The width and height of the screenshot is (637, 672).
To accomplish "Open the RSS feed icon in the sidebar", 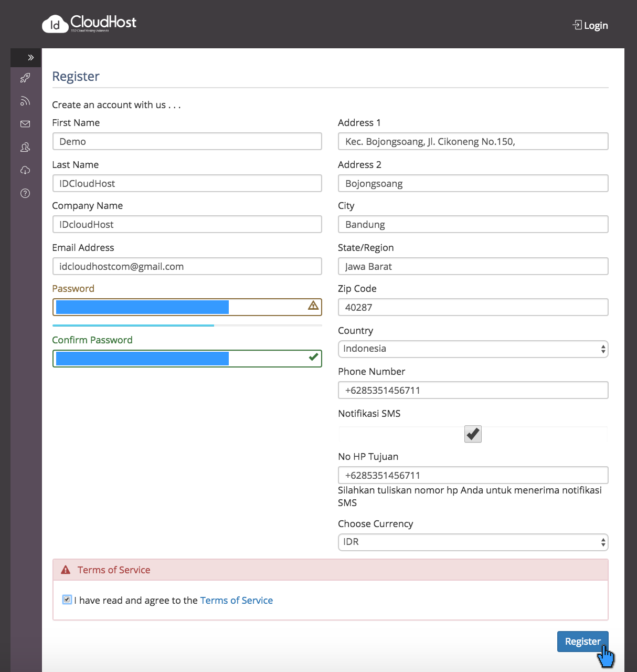I will point(25,101).
